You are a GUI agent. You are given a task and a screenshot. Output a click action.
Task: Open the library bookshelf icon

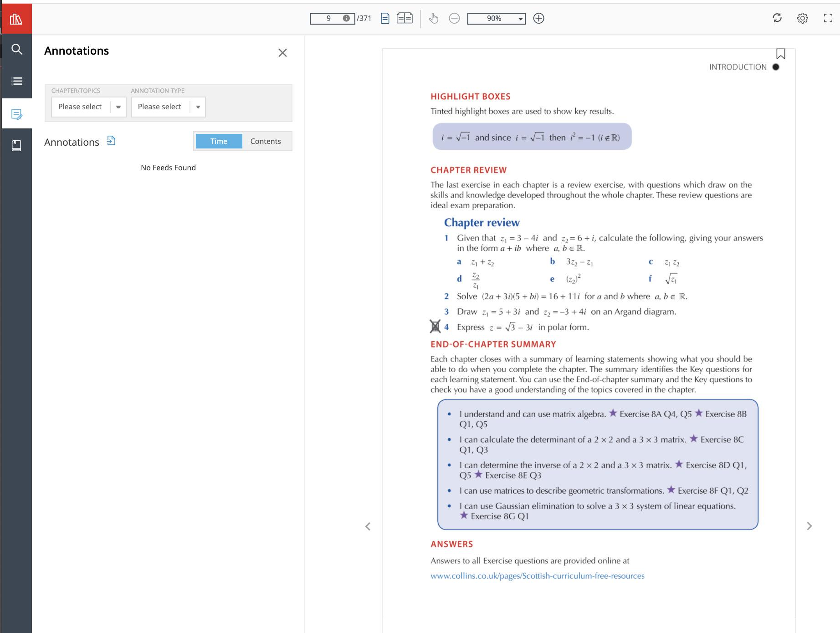16,19
